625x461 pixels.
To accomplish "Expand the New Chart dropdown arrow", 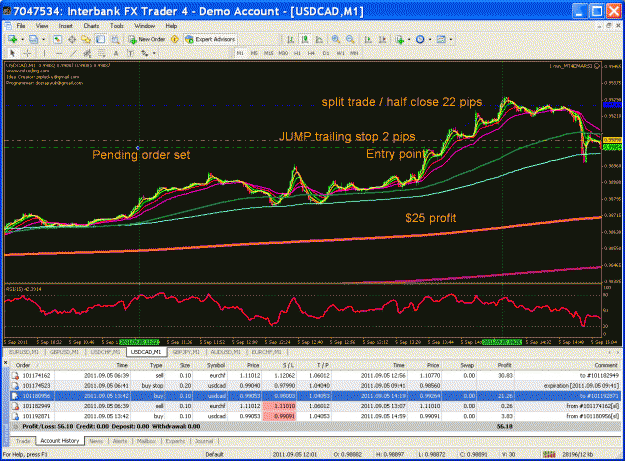I will pyautogui.click(x=22, y=39).
